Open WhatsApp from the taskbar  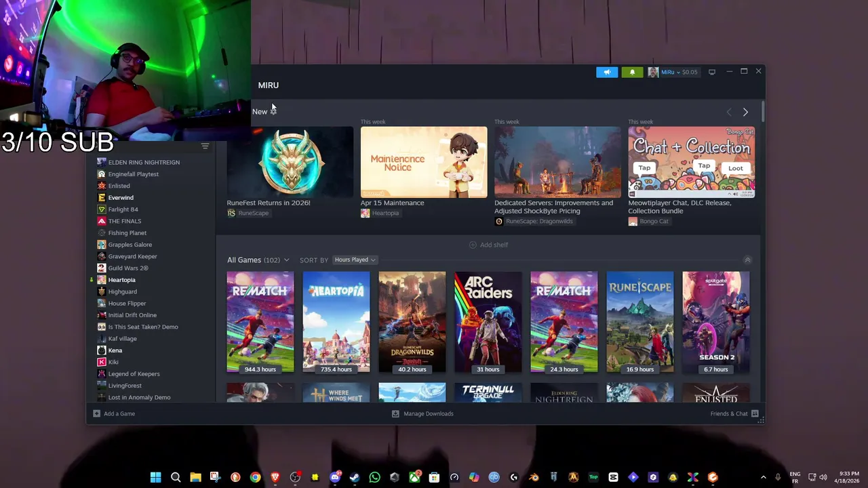tap(374, 477)
